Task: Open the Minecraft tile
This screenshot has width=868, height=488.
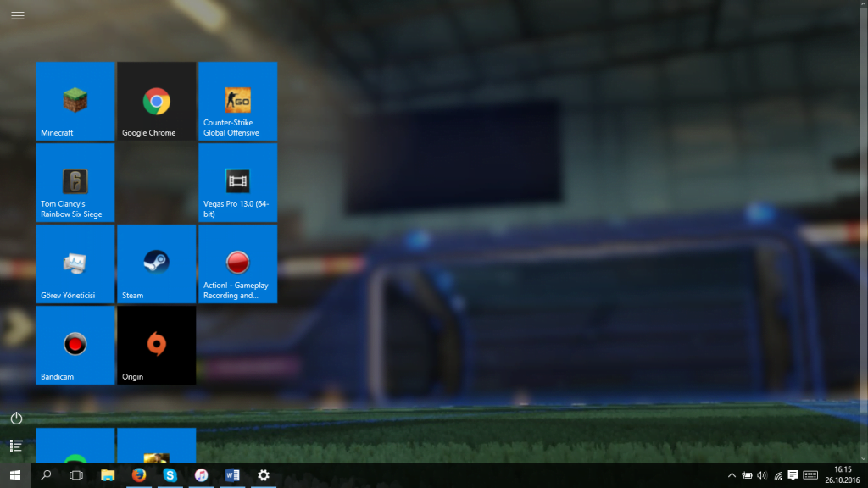Action: [x=75, y=101]
